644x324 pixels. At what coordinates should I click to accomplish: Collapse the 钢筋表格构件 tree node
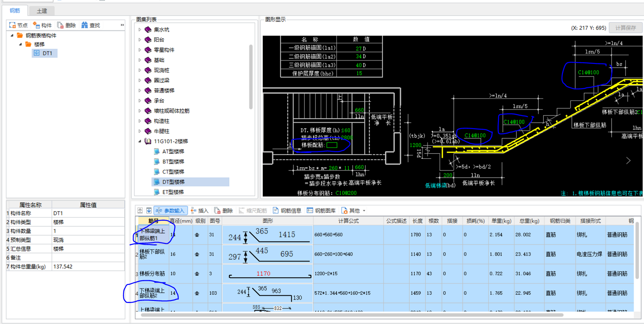coord(11,36)
